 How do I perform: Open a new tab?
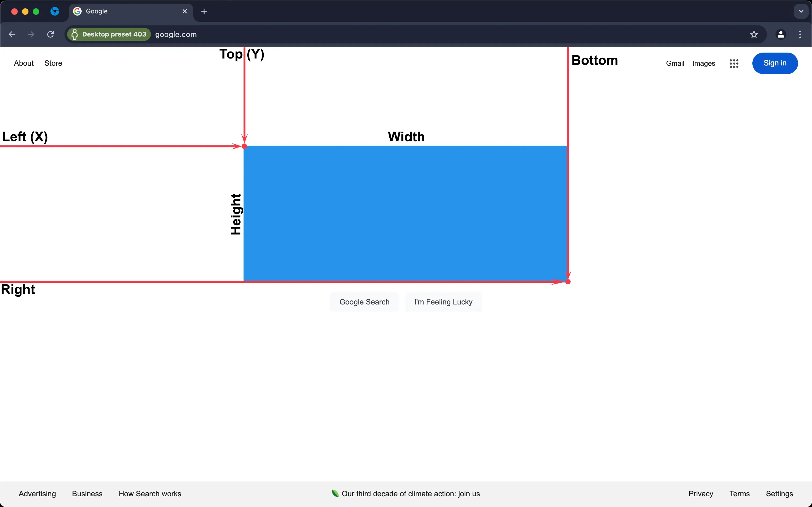coord(204,11)
